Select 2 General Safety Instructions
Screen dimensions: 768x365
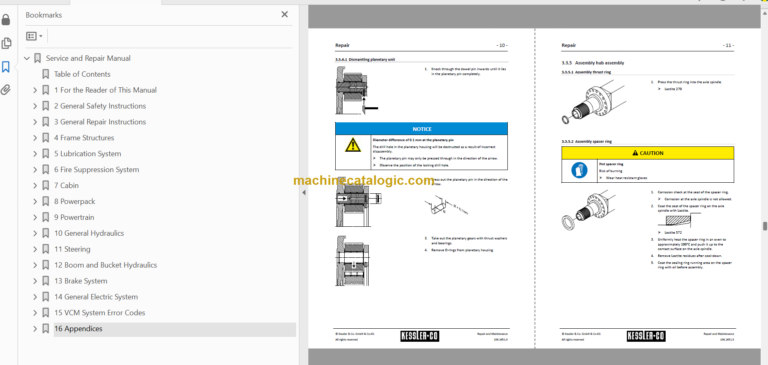pos(100,106)
